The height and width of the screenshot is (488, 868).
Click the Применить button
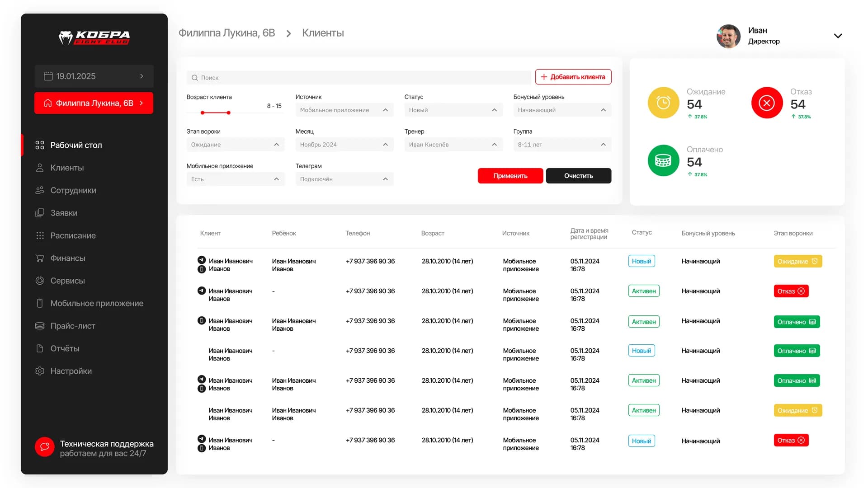coord(510,176)
